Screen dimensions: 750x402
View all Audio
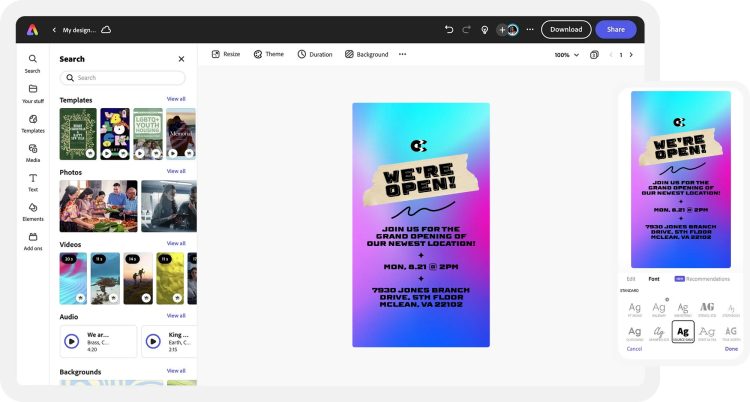click(x=176, y=315)
